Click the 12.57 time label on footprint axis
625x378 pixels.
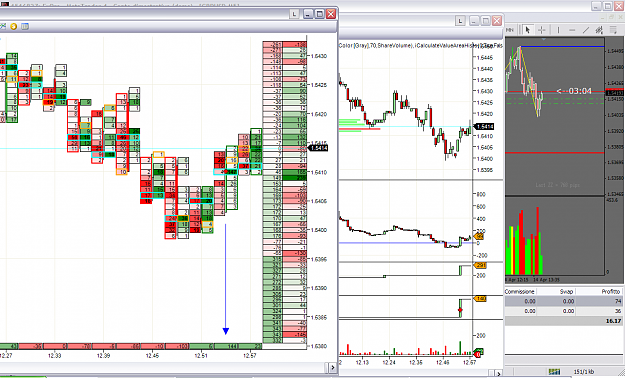[250, 356]
